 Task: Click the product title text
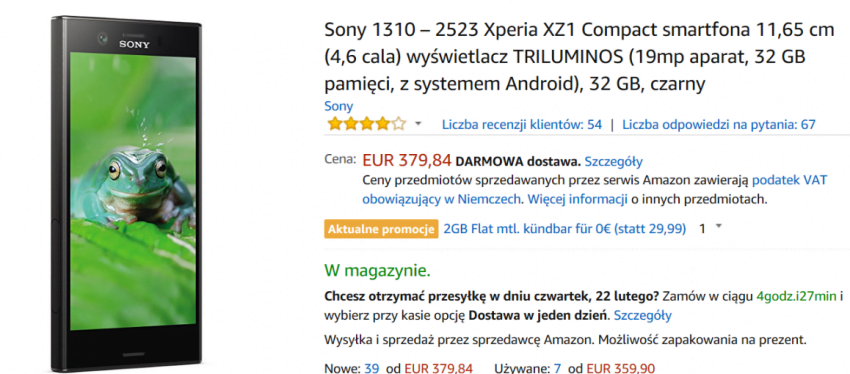(579, 56)
